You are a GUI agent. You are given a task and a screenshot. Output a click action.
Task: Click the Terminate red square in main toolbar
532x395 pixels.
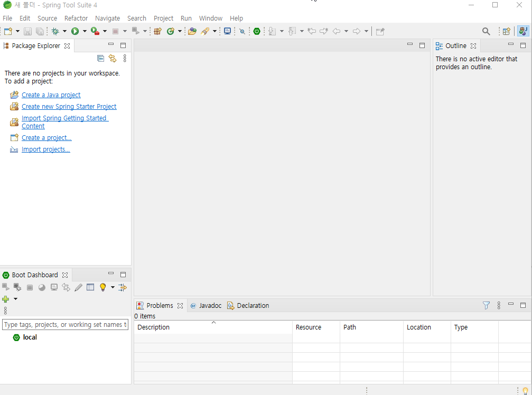[115, 32]
